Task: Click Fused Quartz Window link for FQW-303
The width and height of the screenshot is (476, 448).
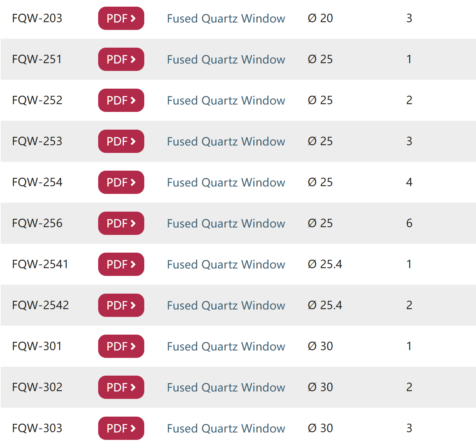Action: pos(226,428)
